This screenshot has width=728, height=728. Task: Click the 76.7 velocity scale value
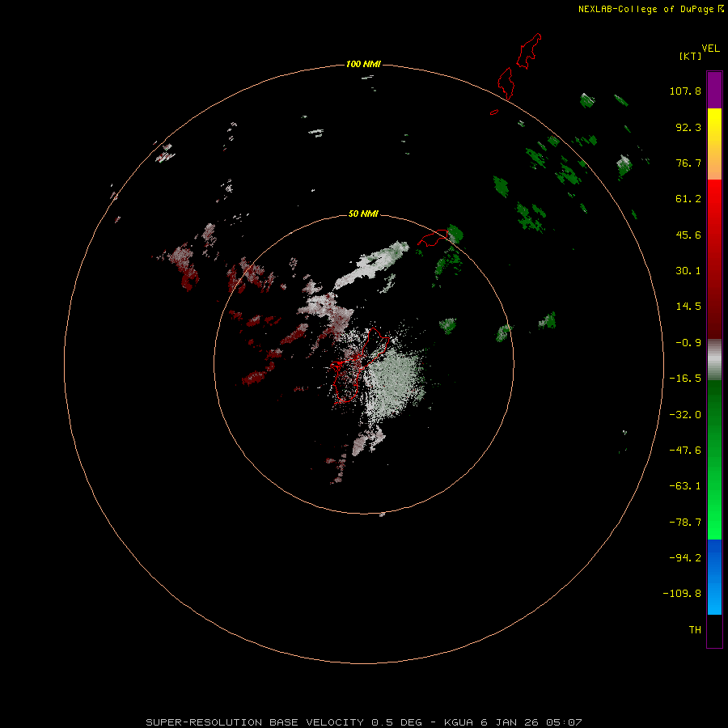pos(688,163)
